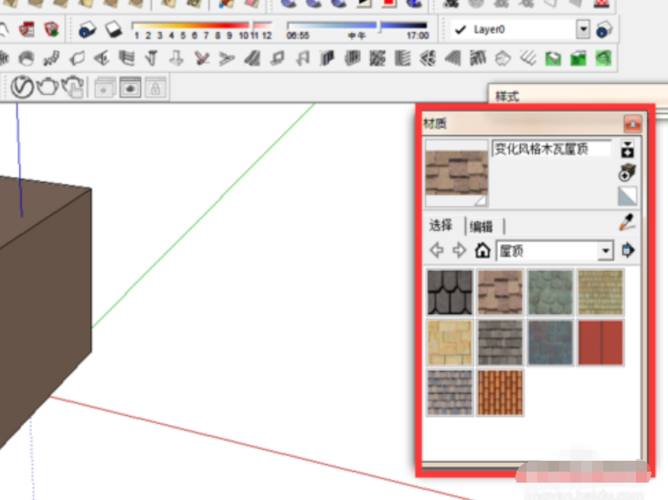Set default material swatch for painting

[x=627, y=196]
